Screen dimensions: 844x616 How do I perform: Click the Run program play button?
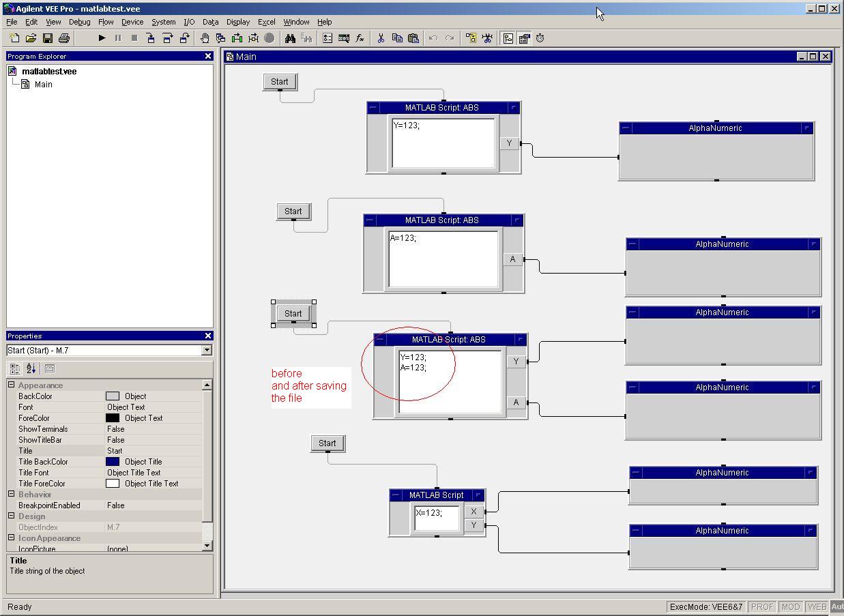(102, 38)
